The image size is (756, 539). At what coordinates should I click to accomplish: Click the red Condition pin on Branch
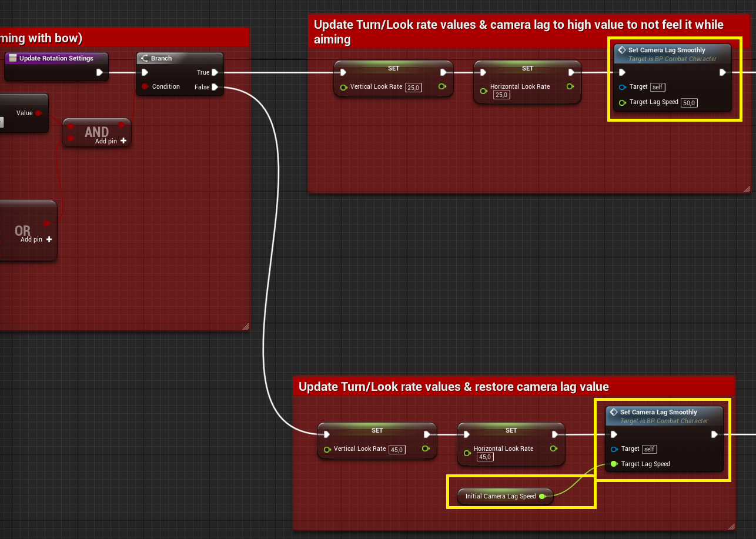(x=145, y=87)
